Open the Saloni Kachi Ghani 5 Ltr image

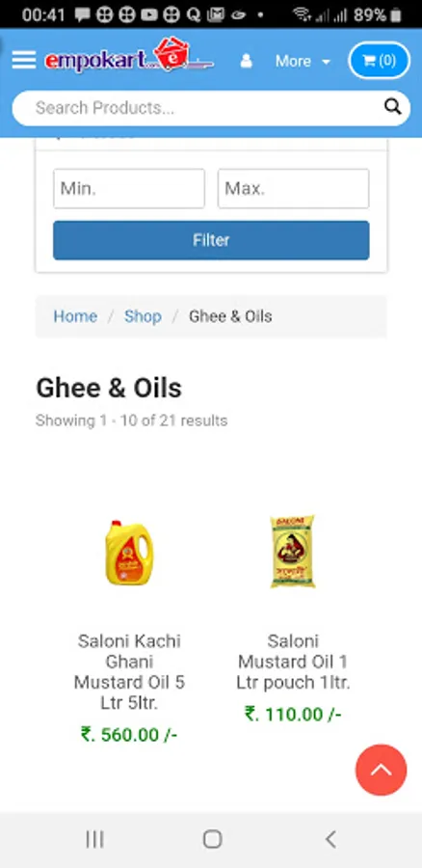pos(129,553)
